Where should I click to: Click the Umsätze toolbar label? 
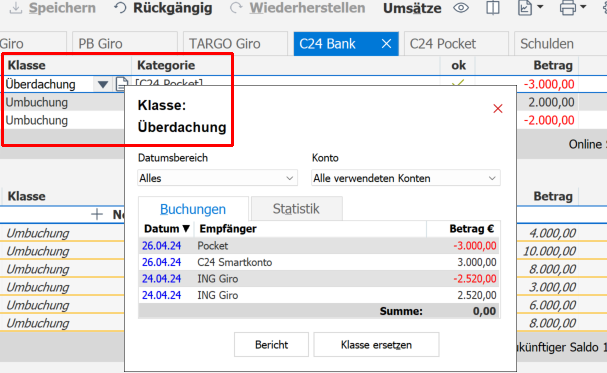412,8
